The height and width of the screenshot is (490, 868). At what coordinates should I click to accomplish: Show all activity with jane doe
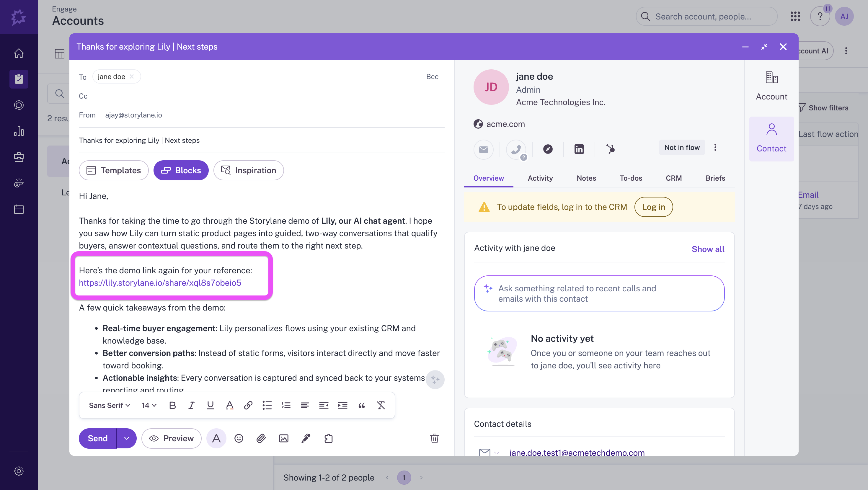tap(708, 249)
